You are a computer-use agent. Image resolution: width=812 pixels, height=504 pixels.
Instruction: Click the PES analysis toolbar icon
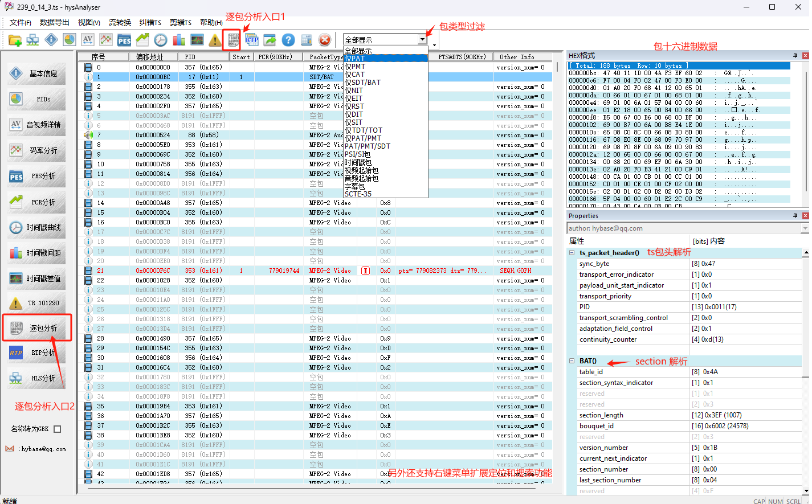[124, 40]
